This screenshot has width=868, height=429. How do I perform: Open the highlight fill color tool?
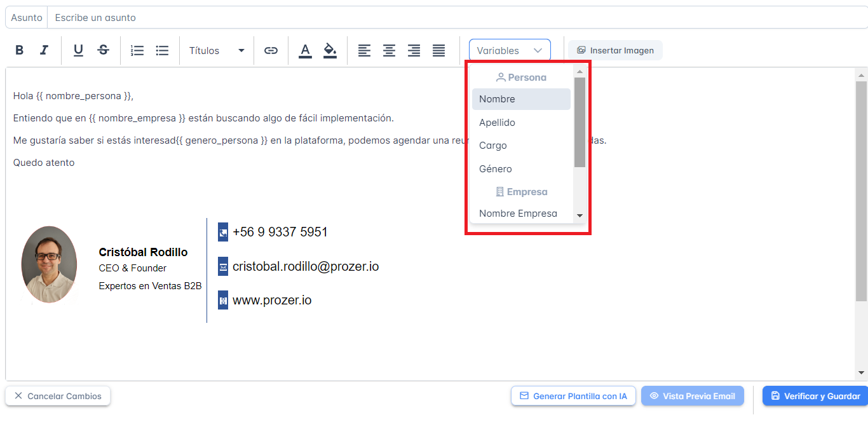[330, 50]
